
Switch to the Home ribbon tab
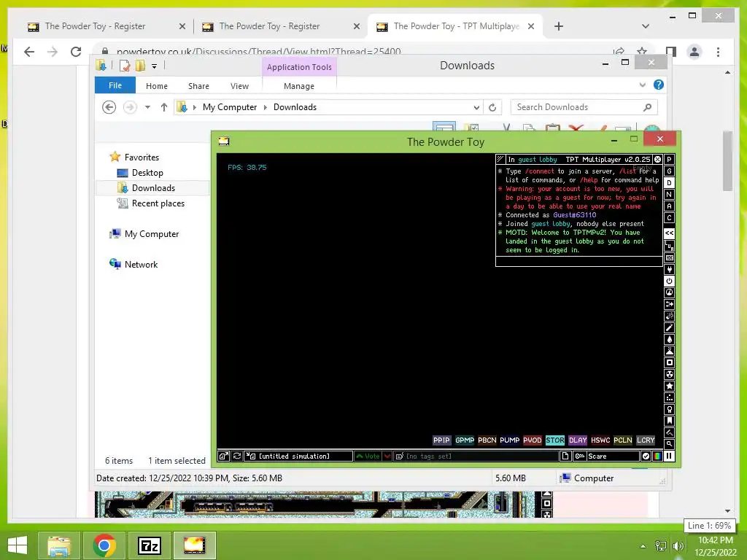(157, 86)
